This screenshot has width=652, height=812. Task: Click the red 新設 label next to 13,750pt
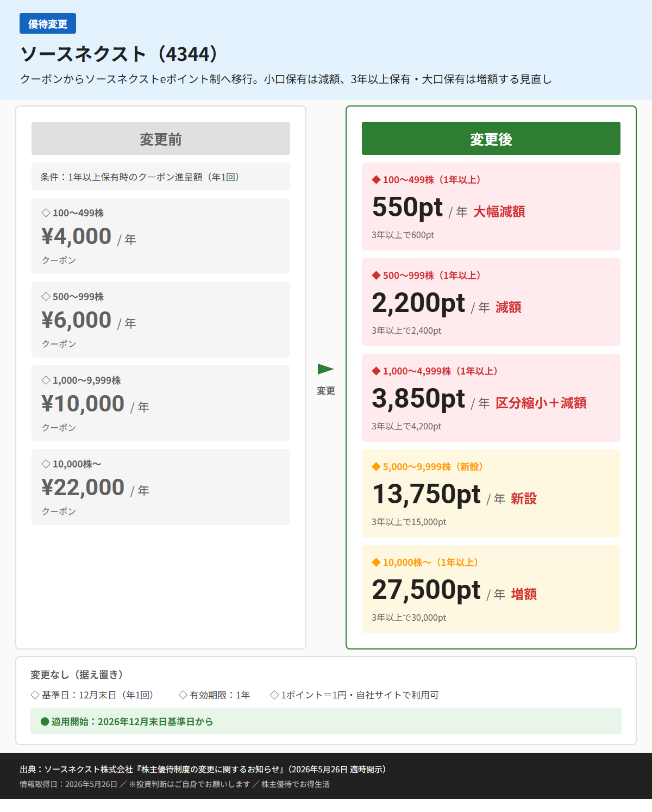coord(524,499)
